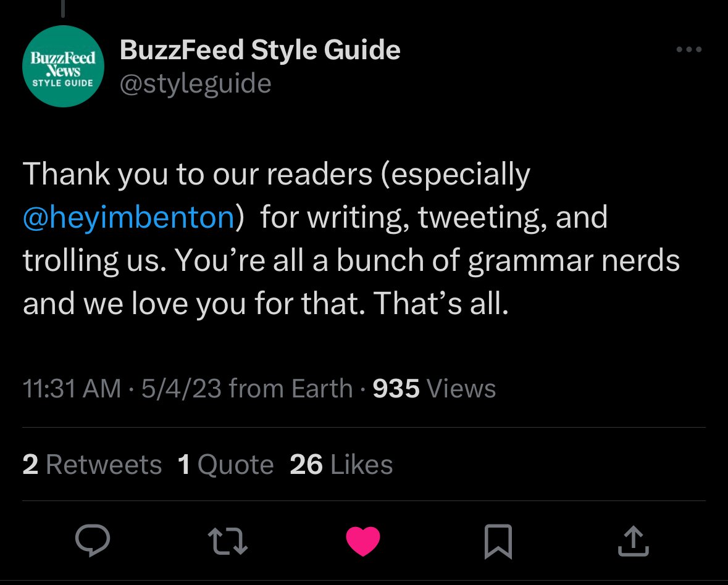This screenshot has height=585, width=728.
Task: Open the BuzzFeed Style Guide display name
Action: pos(259,50)
